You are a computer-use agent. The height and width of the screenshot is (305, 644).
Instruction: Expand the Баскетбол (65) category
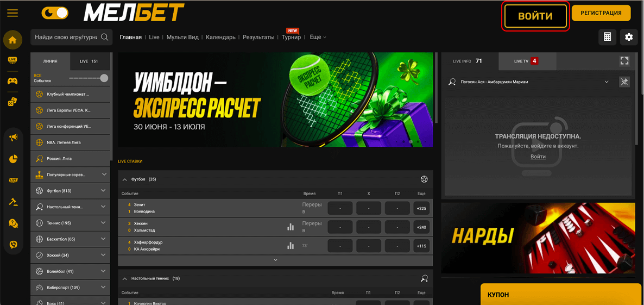click(x=104, y=239)
